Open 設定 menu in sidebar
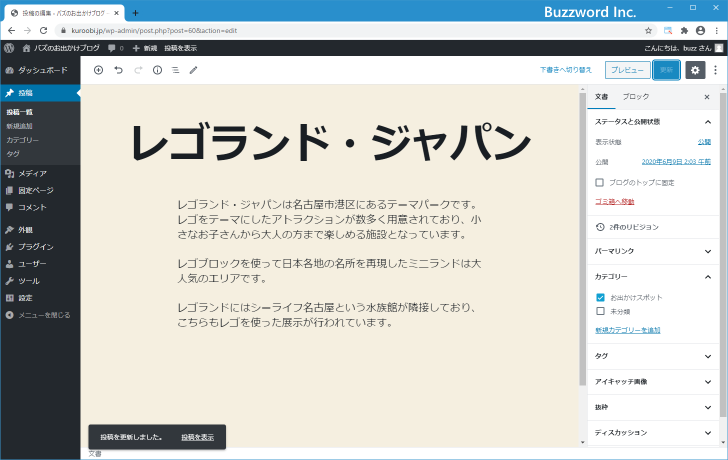 [40, 298]
